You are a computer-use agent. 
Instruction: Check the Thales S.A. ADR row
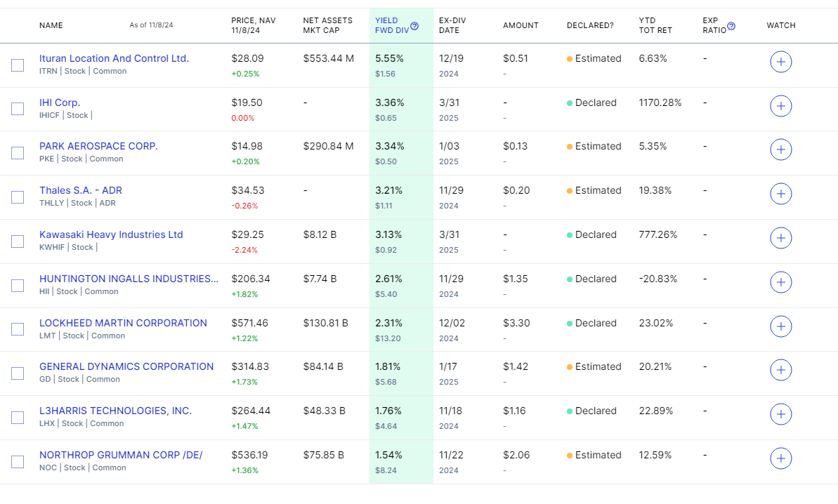(18, 197)
